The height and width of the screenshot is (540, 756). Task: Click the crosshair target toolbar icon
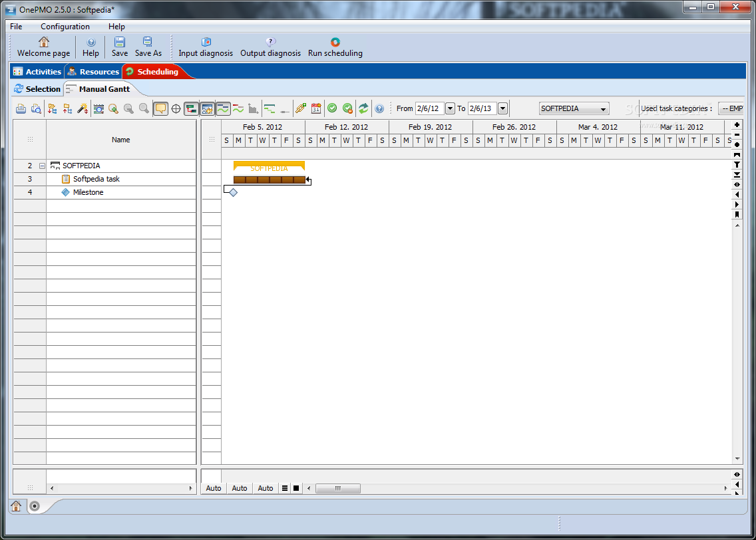point(176,109)
